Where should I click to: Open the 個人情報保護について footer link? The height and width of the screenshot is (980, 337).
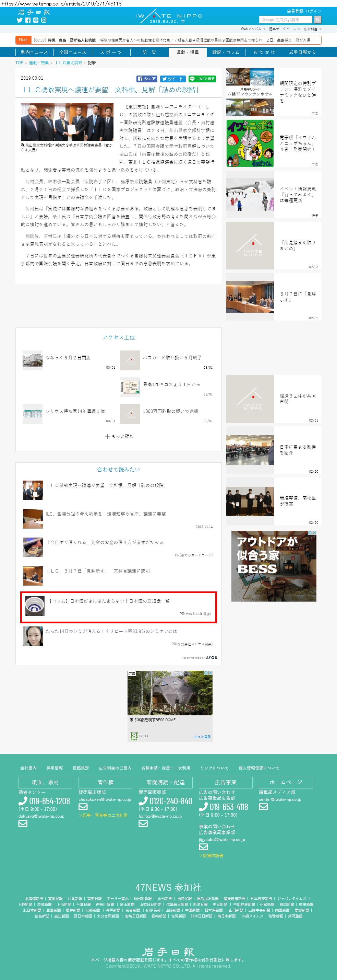[259, 768]
